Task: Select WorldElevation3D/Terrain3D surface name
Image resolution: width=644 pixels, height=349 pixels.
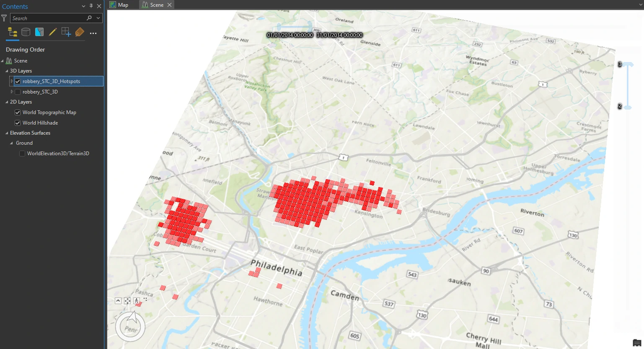Action: coord(58,154)
